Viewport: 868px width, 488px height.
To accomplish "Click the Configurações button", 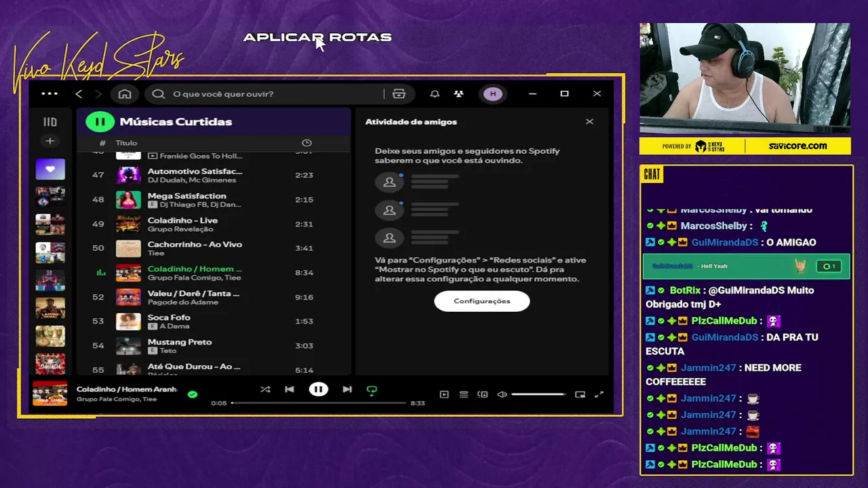I will pyautogui.click(x=482, y=301).
